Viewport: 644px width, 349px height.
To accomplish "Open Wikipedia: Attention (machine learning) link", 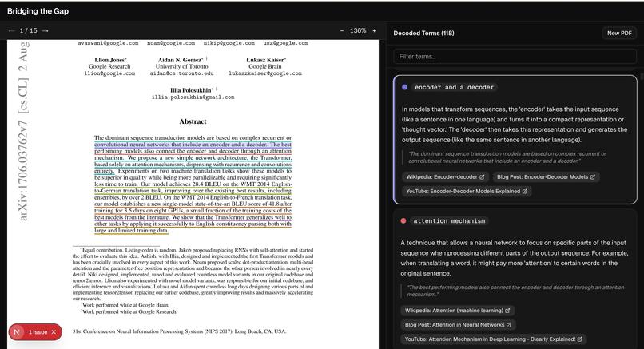I will point(457,311).
